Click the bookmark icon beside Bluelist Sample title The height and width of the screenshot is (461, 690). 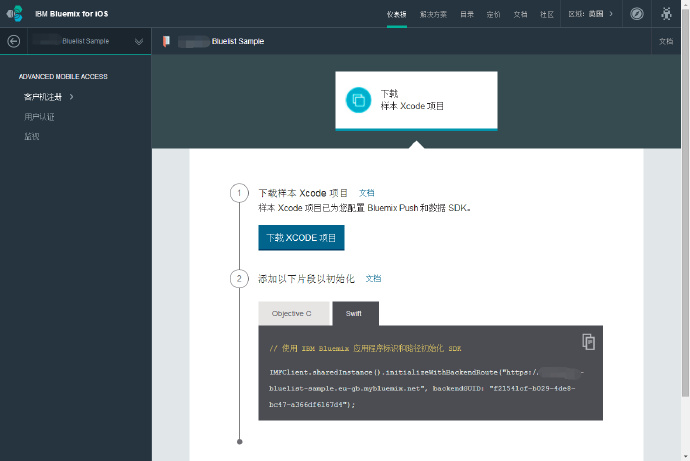tap(166, 41)
